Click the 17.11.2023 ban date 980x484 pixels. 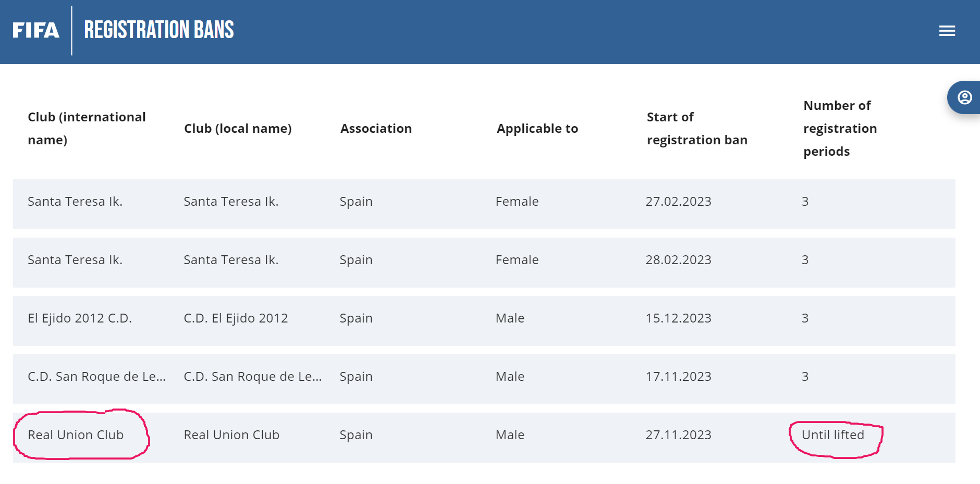coord(678,377)
